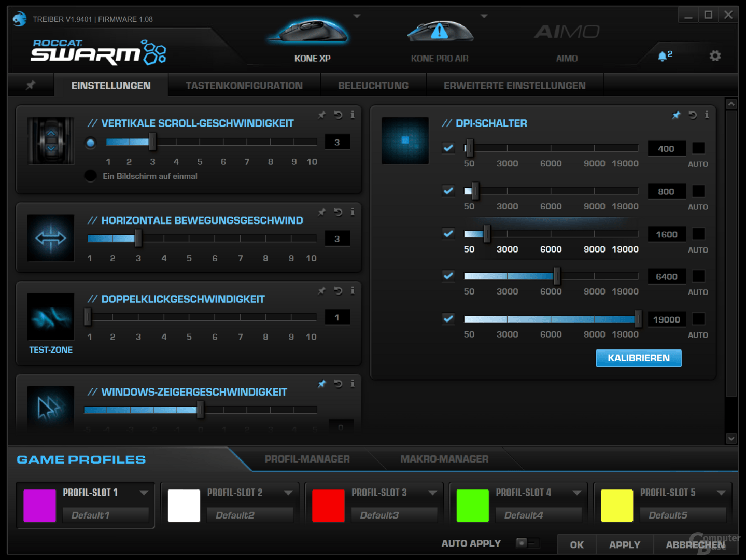The height and width of the screenshot is (560, 746).
Task: Uncheck the 400 DPI level checkbox
Action: [x=448, y=148]
